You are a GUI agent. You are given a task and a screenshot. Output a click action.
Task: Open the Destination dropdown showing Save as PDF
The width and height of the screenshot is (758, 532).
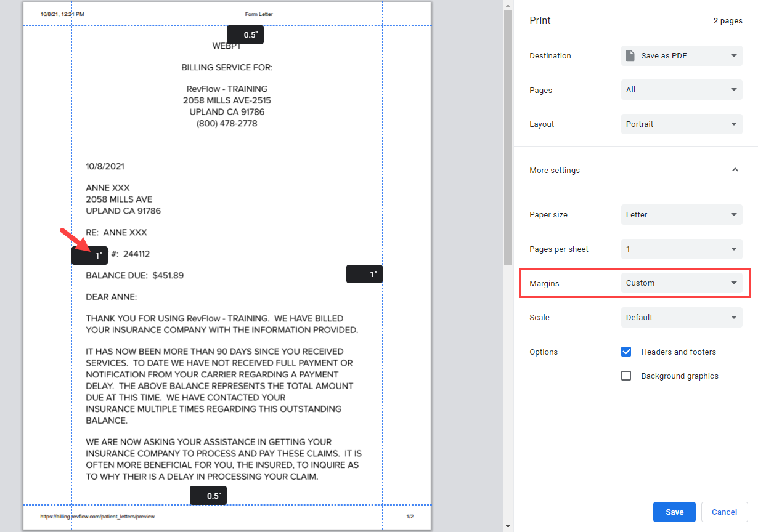[682, 55]
